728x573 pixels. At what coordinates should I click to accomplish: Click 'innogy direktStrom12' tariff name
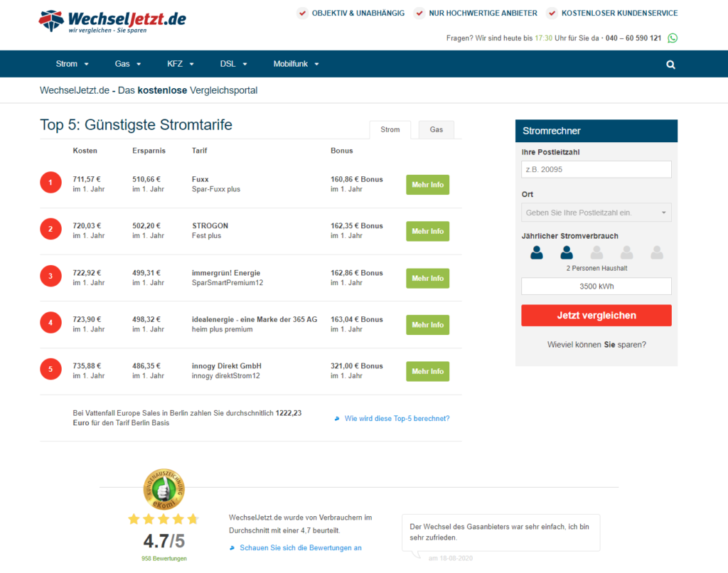(225, 375)
